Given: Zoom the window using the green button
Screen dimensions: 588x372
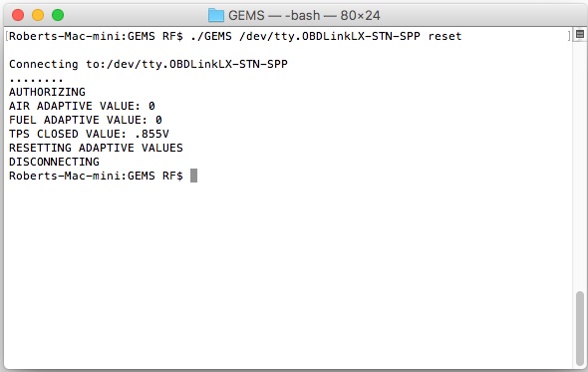Looking at the screenshot, I should pos(58,15).
